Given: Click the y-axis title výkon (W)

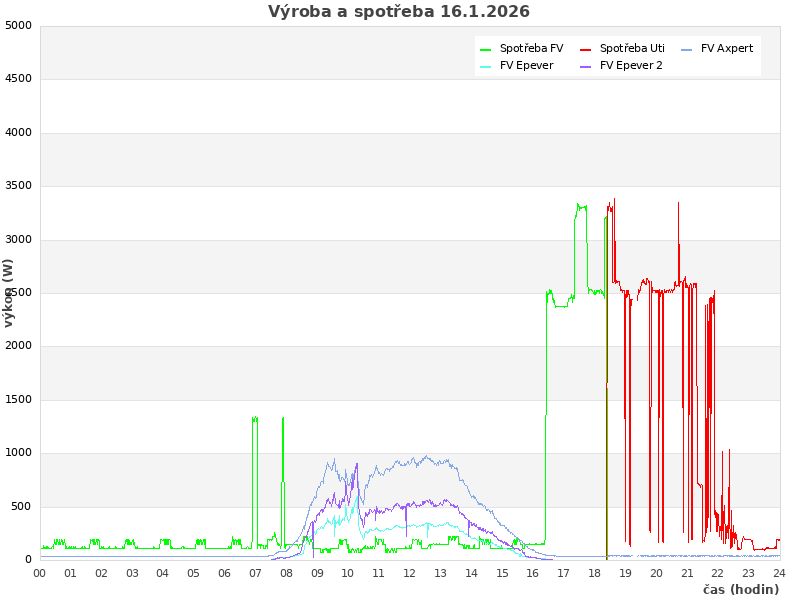Looking at the screenshot, I should (9, 293).
